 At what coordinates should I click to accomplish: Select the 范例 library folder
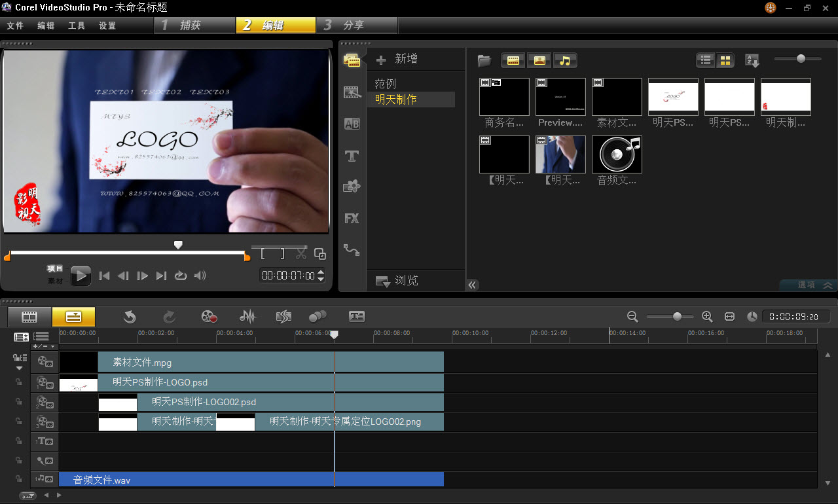pos(385,84)
